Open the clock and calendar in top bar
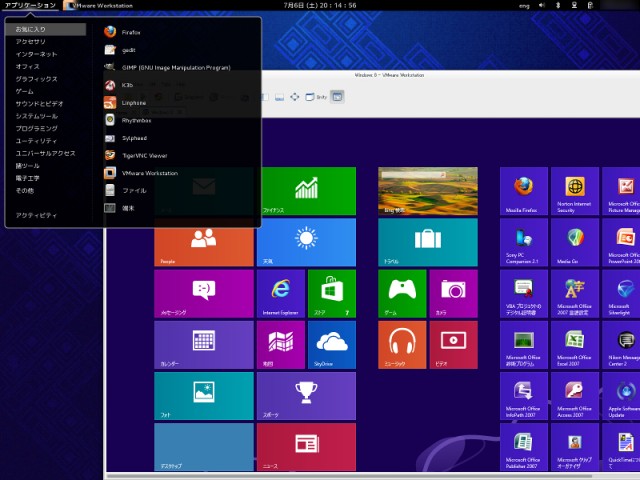Image resolution: width=640 pixels, height=480 pixels. coord(320,5)
